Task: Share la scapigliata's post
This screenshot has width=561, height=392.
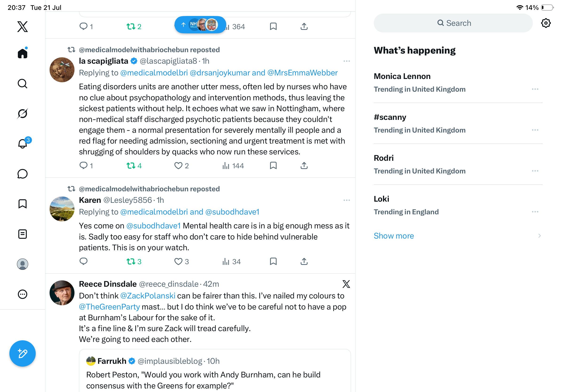Action: coord(304,166)
